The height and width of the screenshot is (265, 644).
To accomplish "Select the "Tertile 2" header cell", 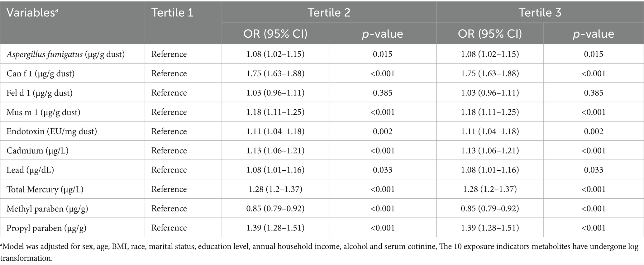I will point(329,12).
